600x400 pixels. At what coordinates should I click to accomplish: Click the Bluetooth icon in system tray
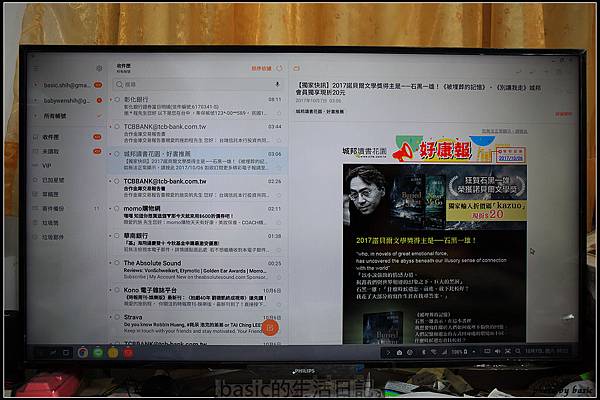(424, 352)
